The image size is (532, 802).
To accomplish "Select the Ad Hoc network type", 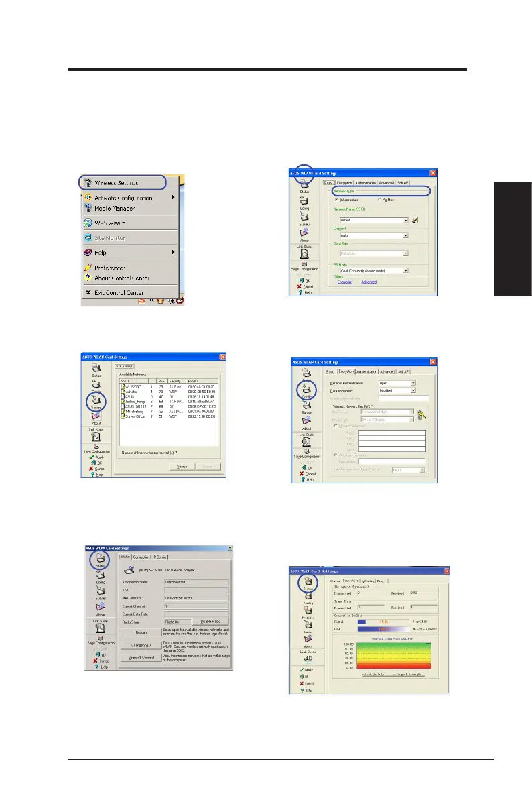I will (x=386, y=200).
